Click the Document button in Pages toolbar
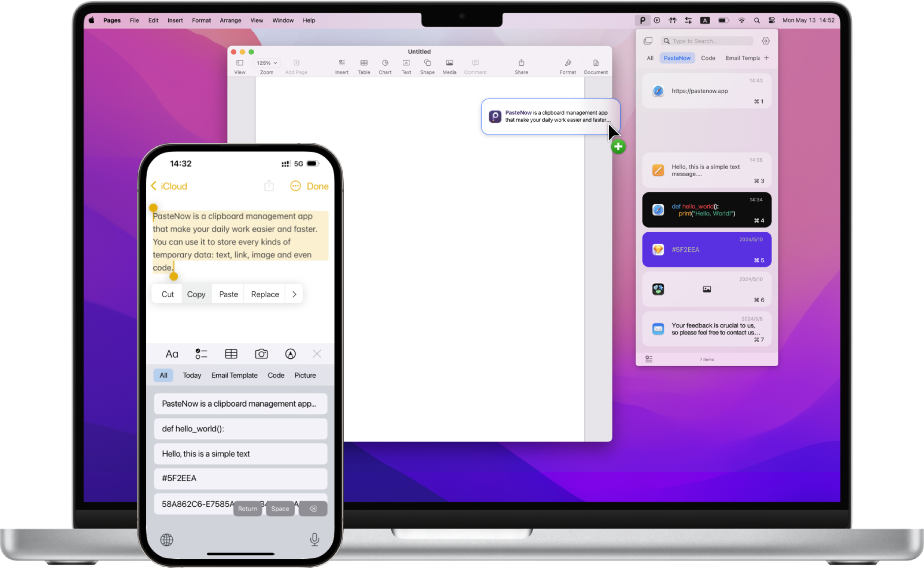The height and width of the screenshot is (568, 924). [596, 66]
